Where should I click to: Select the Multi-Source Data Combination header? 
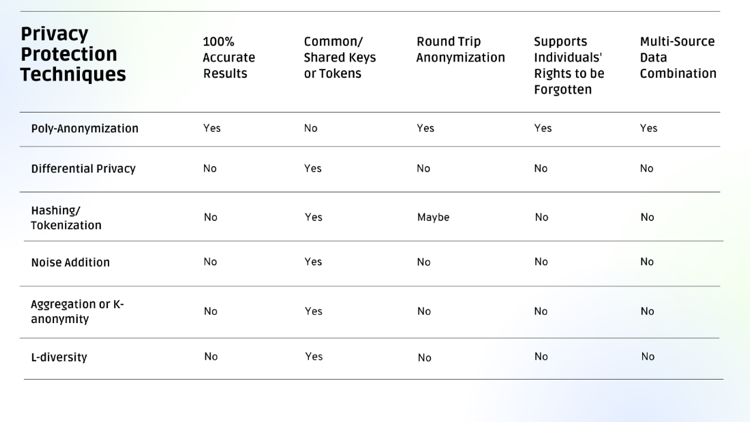[678, 58]
